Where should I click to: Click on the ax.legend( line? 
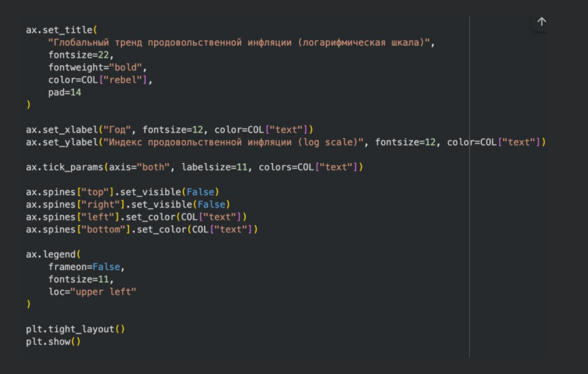pyautogui.click(x=54, y=255)
